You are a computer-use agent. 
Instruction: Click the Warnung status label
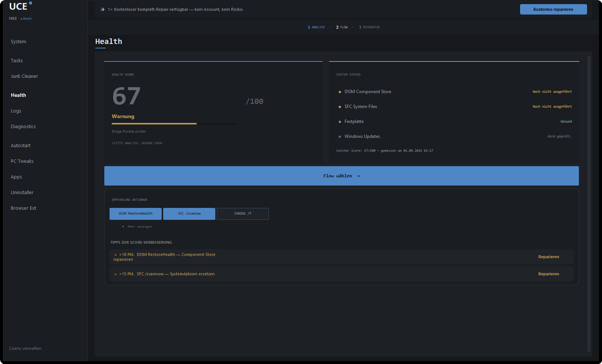point(123,117)
